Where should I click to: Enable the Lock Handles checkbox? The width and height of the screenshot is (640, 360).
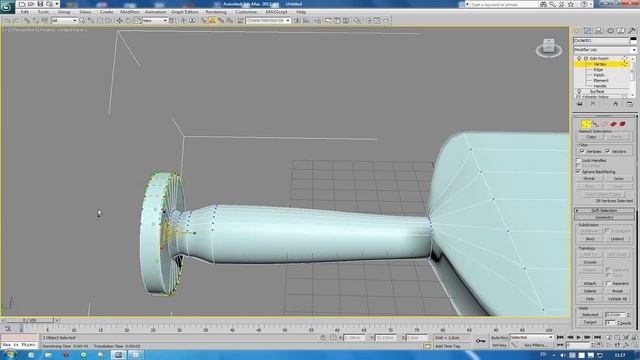point(578,160)
